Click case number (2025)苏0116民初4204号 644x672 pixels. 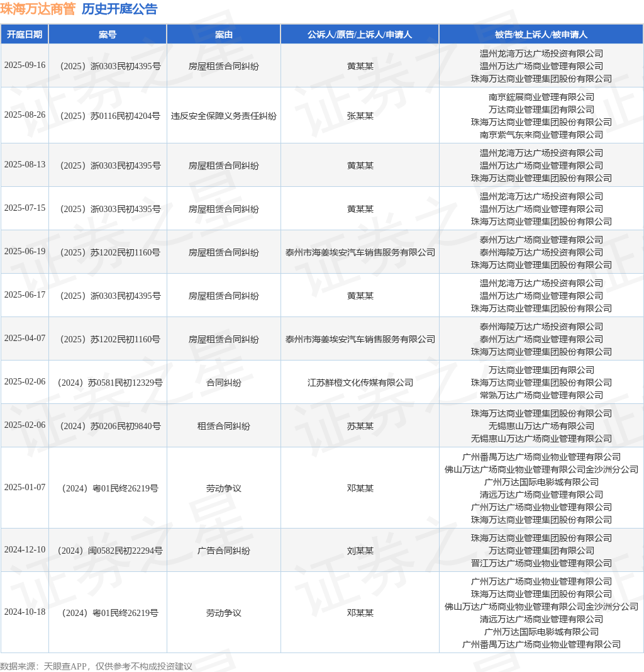point(110,116)
